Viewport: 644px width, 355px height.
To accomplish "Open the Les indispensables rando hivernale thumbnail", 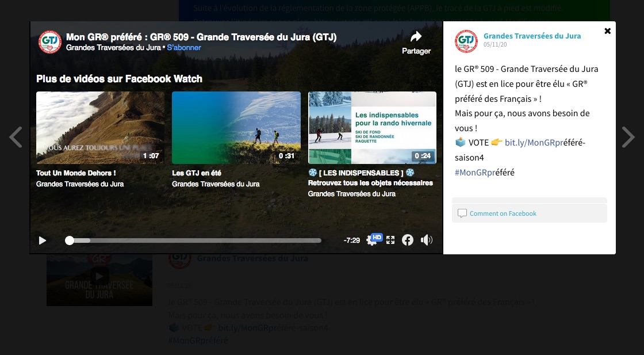I will tap(372, 128).
